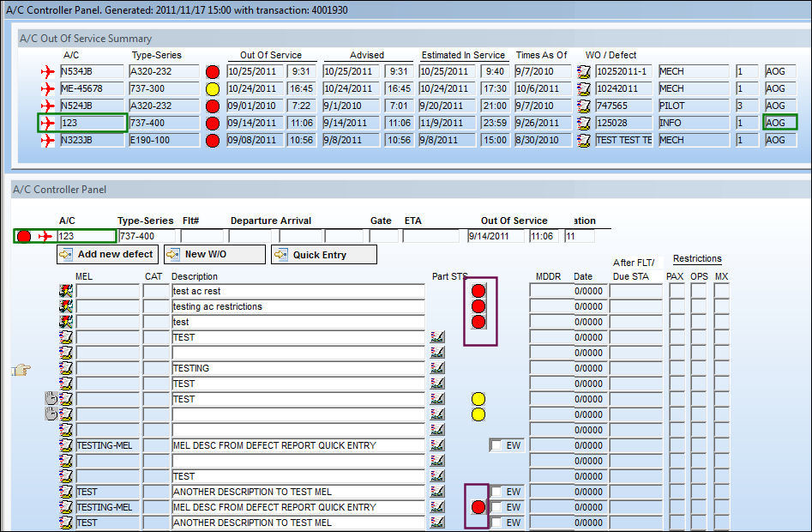Click the New W/O button
812x532 pixels.
click(214, 254)
